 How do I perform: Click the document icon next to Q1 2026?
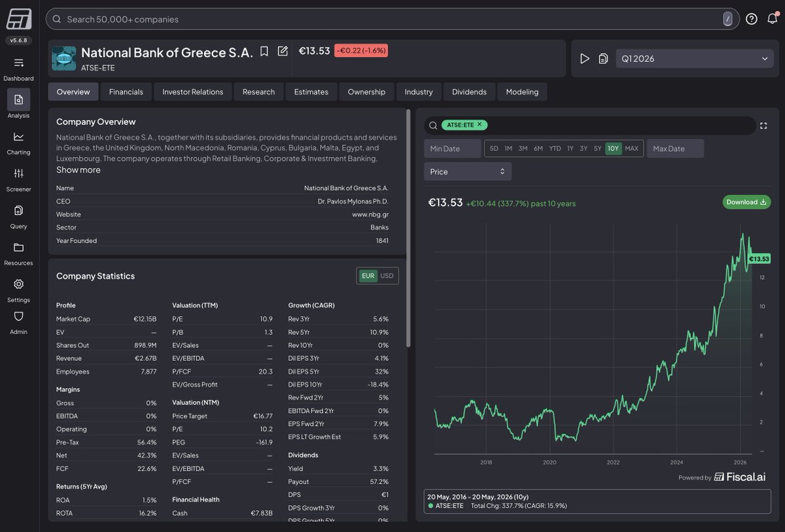pyautogui.click(x=603, y=59)
